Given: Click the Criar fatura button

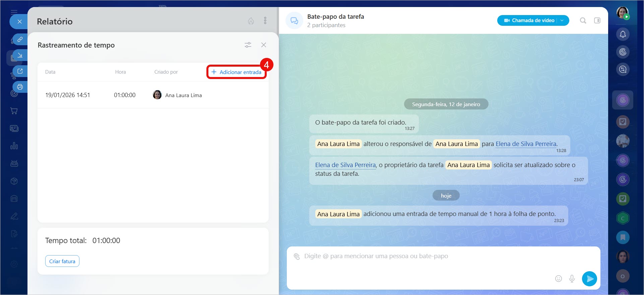Looking at the screenshot, I should pos(62,261).
